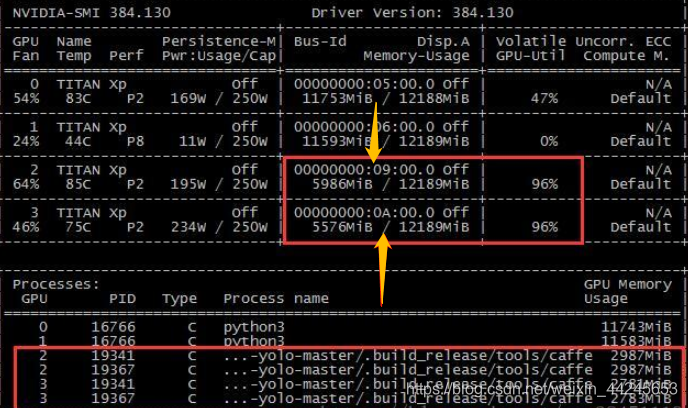Click GPU 3 power '234W / 250W'
Viewport: 688px width, 408px height.
219,227
